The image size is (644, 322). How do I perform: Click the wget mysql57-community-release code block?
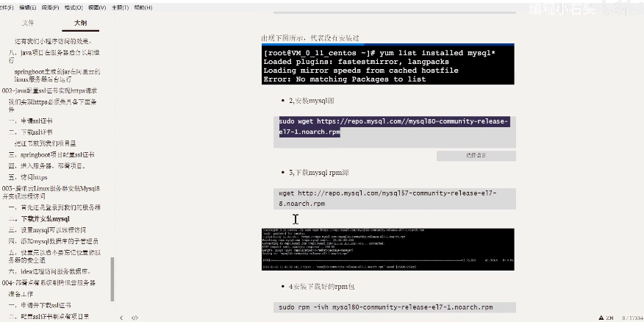click(x=395, y=198)
